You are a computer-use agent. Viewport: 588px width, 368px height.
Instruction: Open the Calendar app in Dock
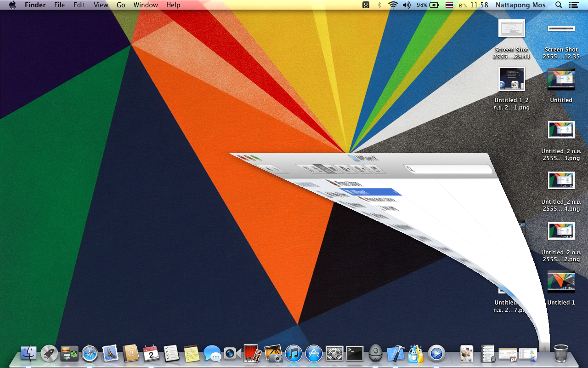click(x=151, y=353)
